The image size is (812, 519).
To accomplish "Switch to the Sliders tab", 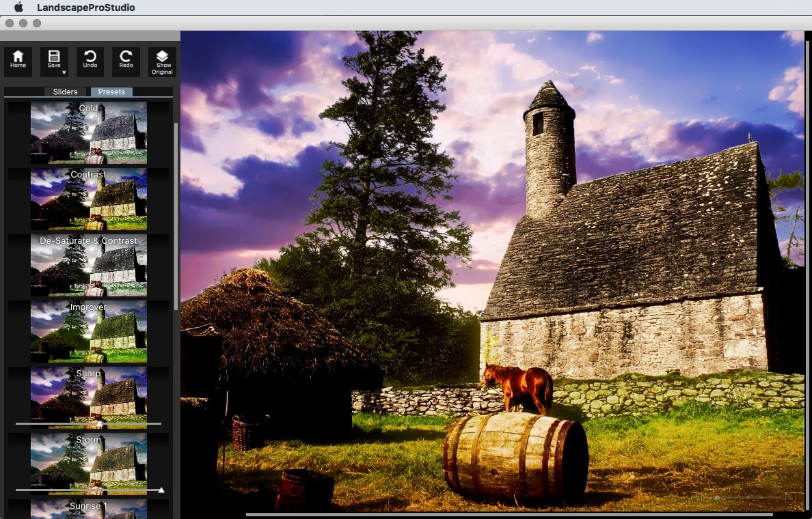I will point(66,92).
